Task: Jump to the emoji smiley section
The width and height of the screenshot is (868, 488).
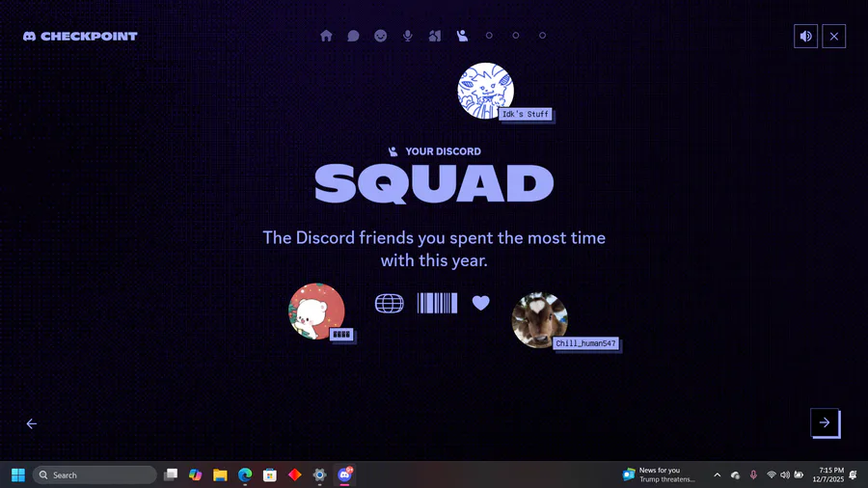Action: pos(380,36)
